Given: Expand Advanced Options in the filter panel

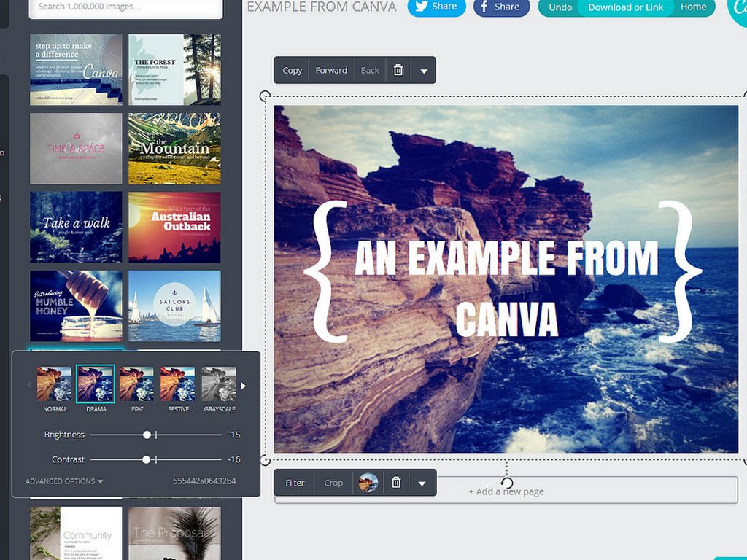Looking at the screenshot, I should tap(64, 481).
